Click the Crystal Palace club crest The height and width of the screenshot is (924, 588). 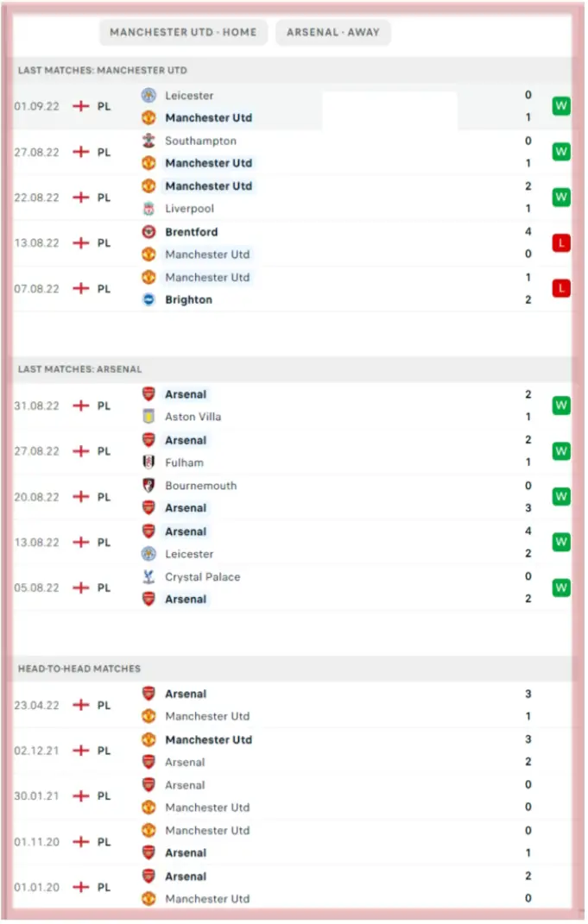(x=149, y=577)
